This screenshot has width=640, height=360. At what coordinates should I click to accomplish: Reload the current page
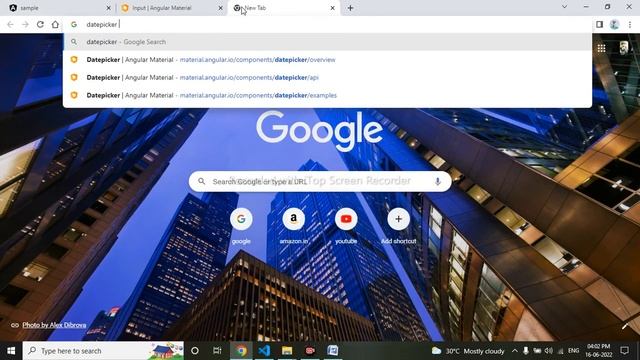coord(40,24)
